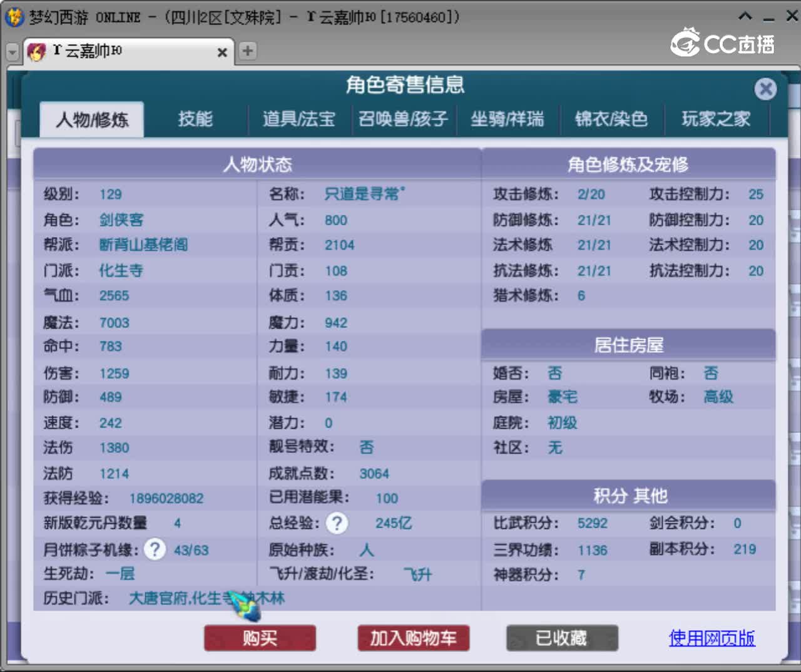Click the character avatar icon on the tab
Viewport: 801px width, 672px height.
pos(37,51)
